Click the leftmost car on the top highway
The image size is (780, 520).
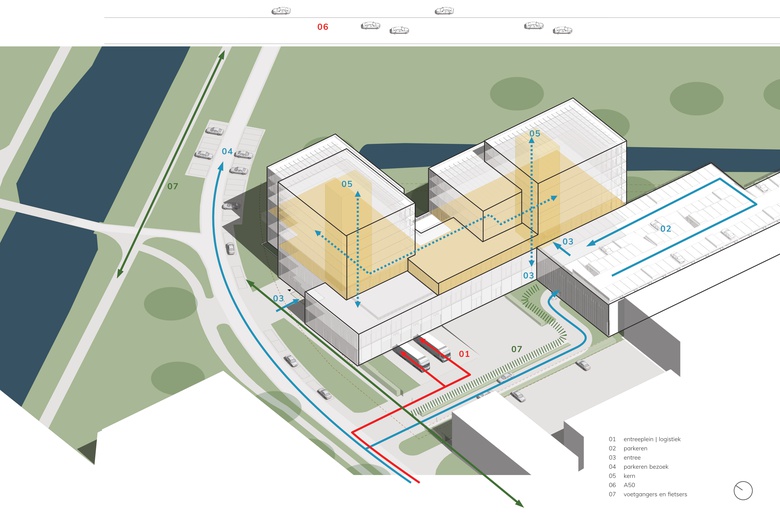click(x=281, y=11)
